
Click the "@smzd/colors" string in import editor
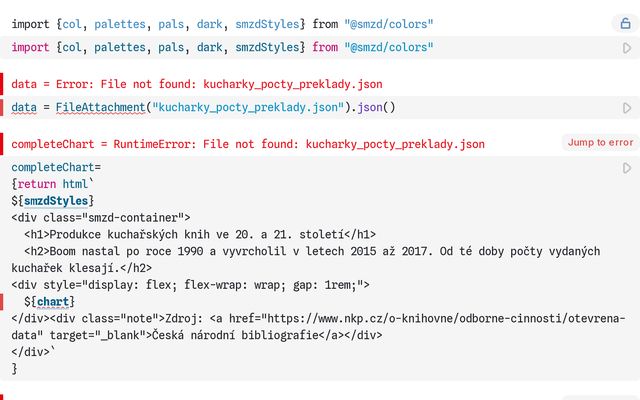click(389, 47)
